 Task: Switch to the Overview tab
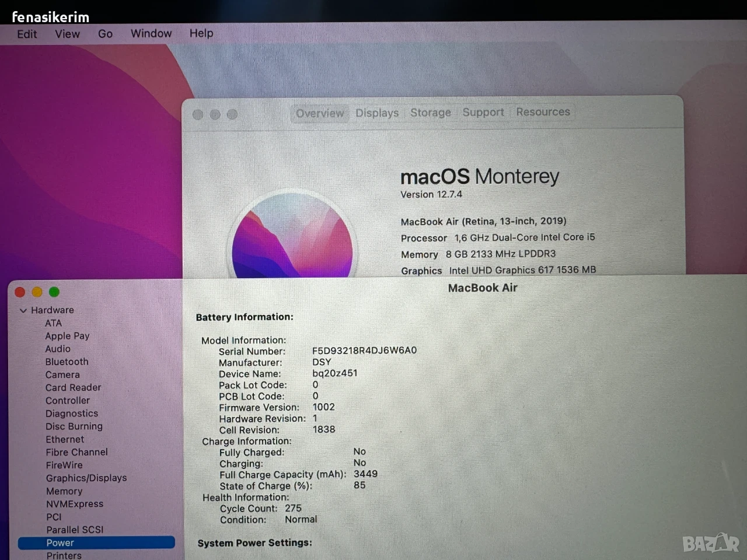[x=320, y=113]
